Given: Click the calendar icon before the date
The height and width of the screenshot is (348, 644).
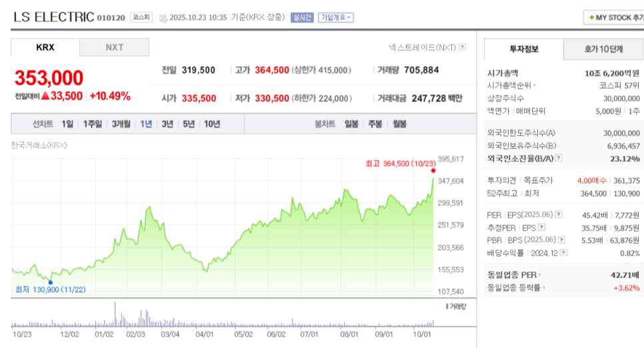Looking at the screenshot, I should click(x=163, y=18).
